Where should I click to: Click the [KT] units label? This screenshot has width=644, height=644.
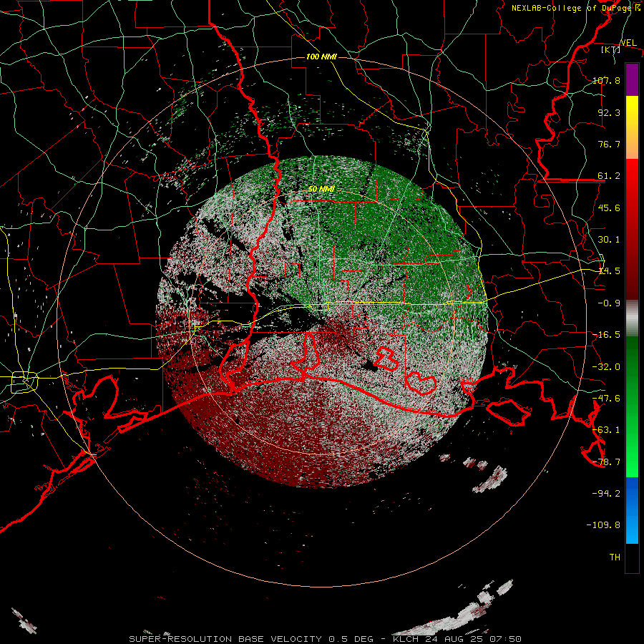click(x=610, y=49)
